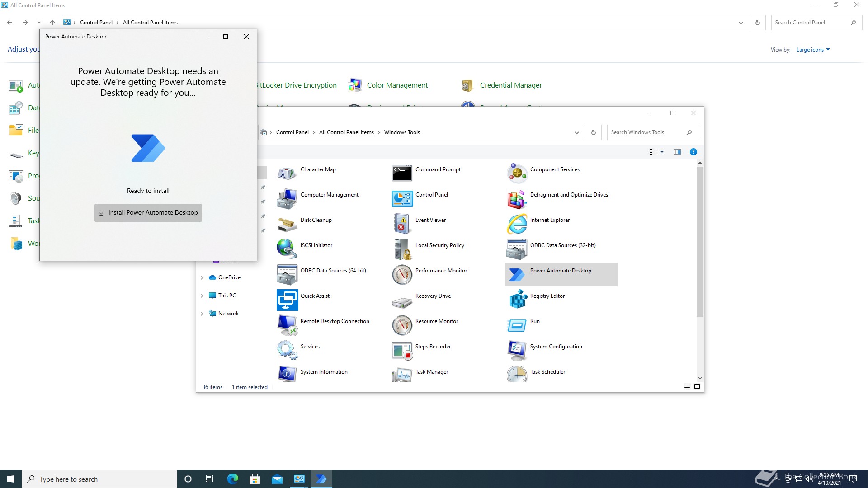
Task: Toggle preview pane in Windows Tools
Action: click(677, 152)
